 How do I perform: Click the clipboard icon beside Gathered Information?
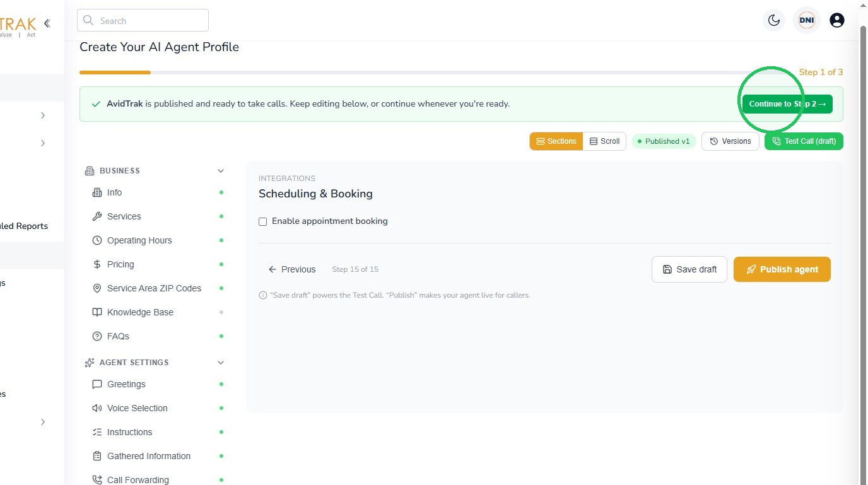coord(97,456)
